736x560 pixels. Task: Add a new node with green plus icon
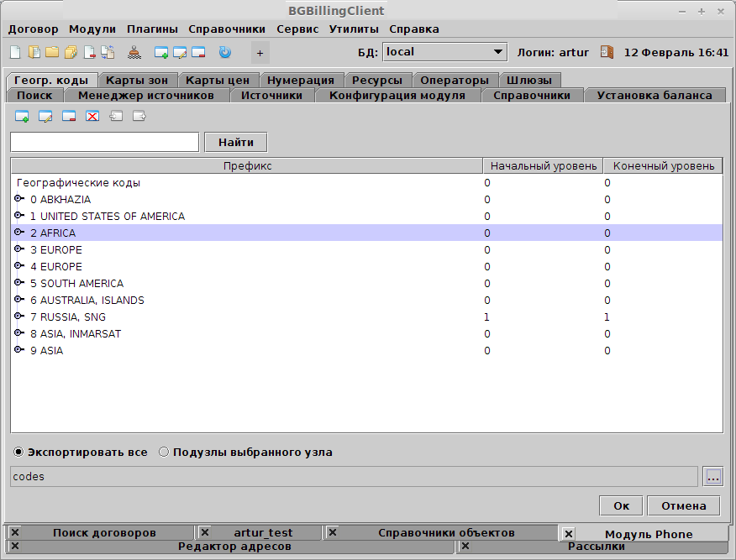21,116
